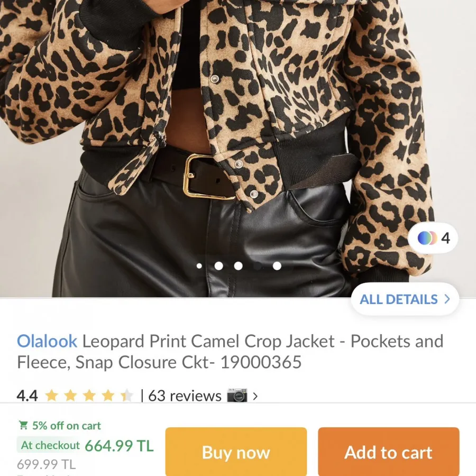The image size is (476, 476).
Task: Jump to the third carousel dot
Action: coord(239,266)
